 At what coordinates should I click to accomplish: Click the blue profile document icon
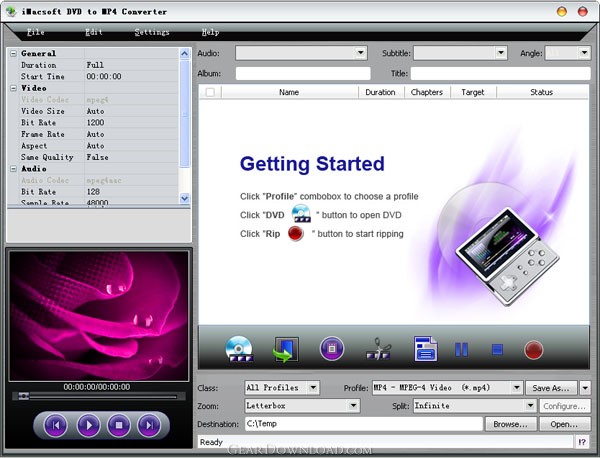(426, 349)
